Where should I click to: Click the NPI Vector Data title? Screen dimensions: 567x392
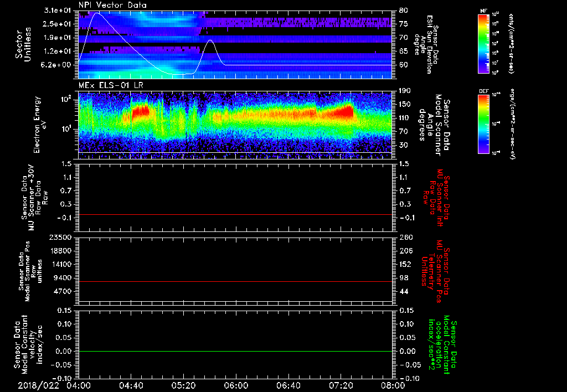pyautogui.click(x=112, y=4)
